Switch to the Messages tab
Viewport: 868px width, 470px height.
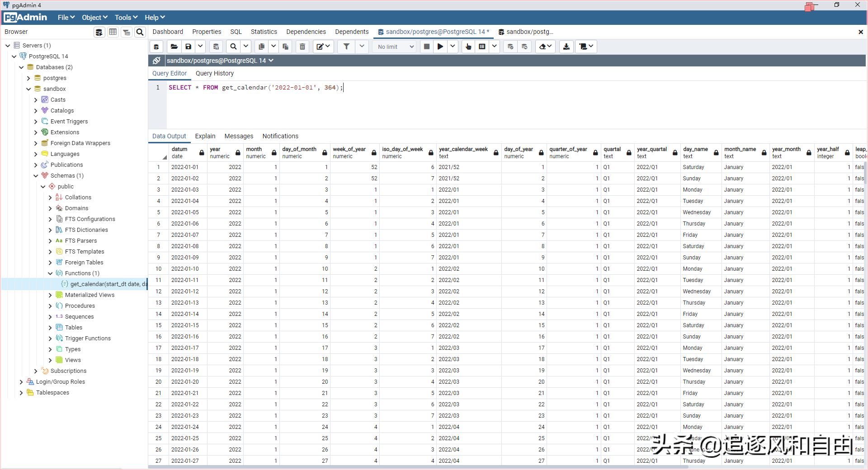[x=239, y=136]
